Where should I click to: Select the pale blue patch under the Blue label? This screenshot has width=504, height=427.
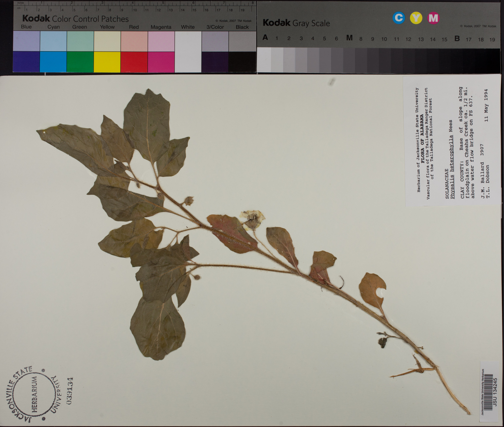tap(26, 41)
